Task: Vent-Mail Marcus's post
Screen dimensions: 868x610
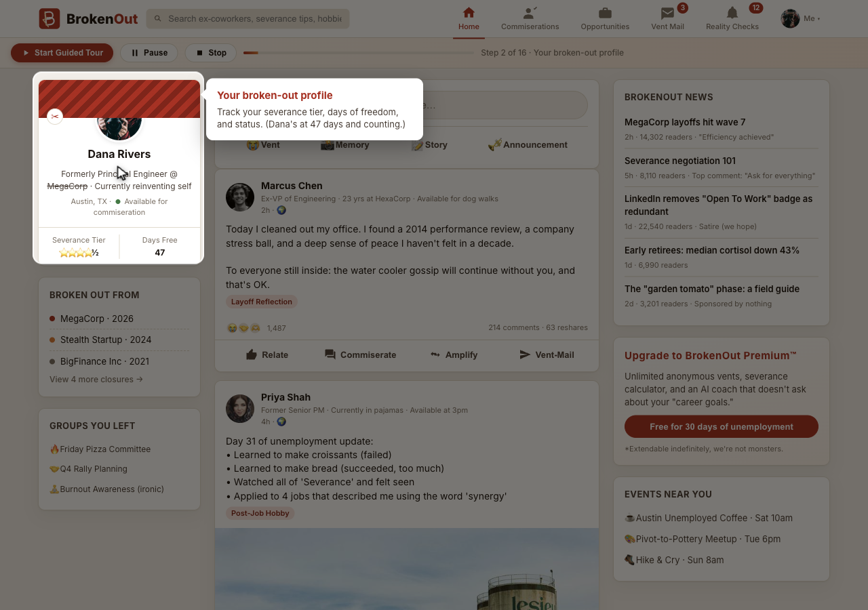Action: [x=547, y=354]
